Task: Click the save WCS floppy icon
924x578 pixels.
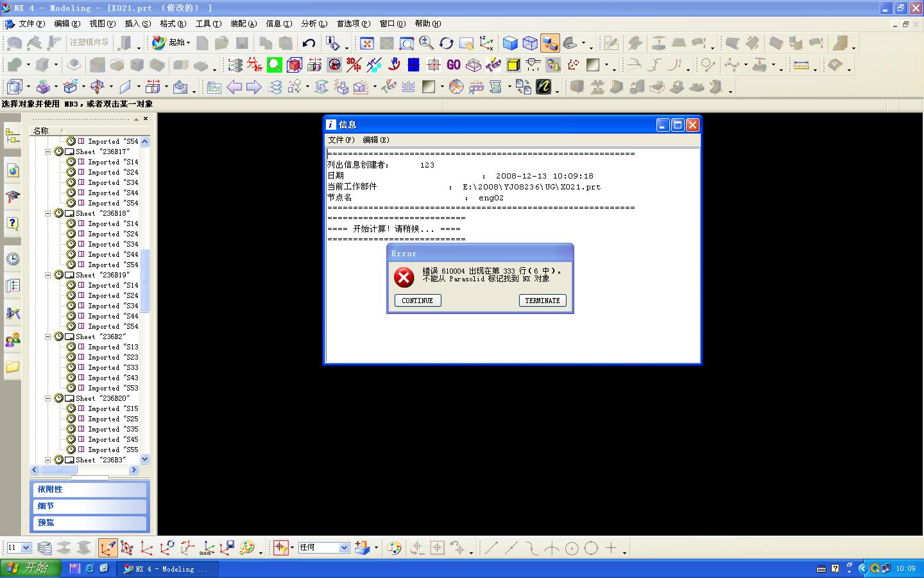Action: [x=227, y=548]
